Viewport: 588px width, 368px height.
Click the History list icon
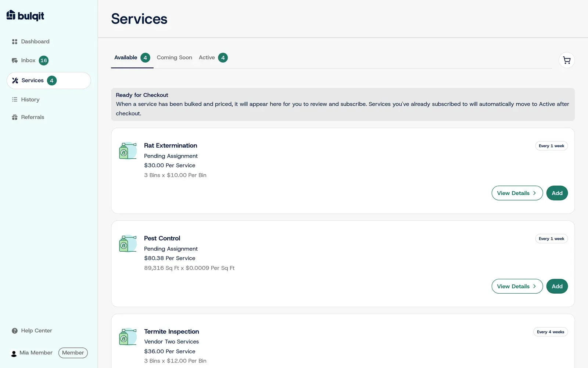[15, 99]
